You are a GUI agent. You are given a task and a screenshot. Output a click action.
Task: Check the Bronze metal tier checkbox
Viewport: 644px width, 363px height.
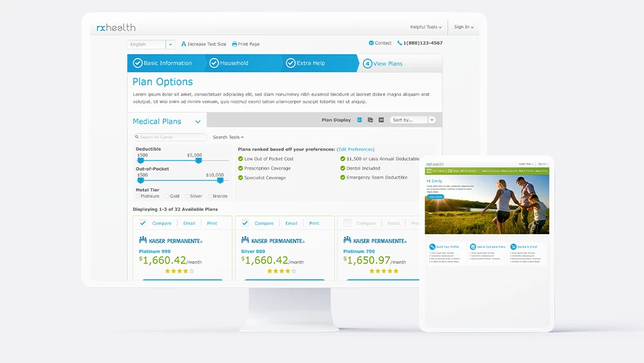click(x=210, y=196)
